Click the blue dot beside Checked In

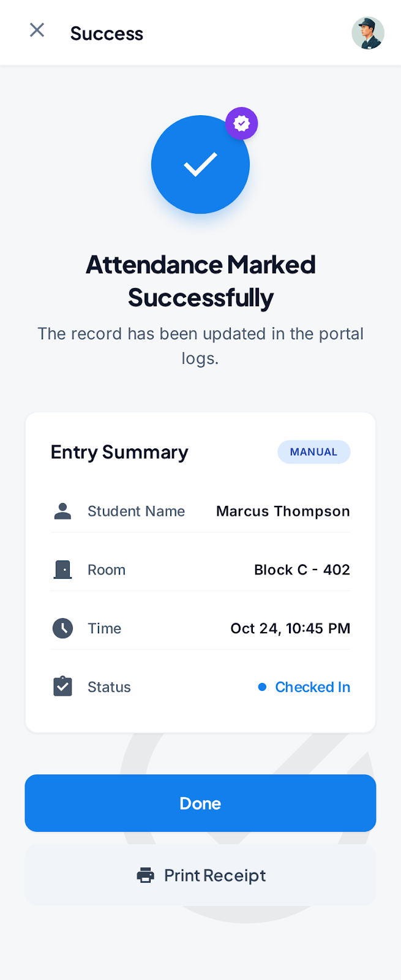point(262,687)
